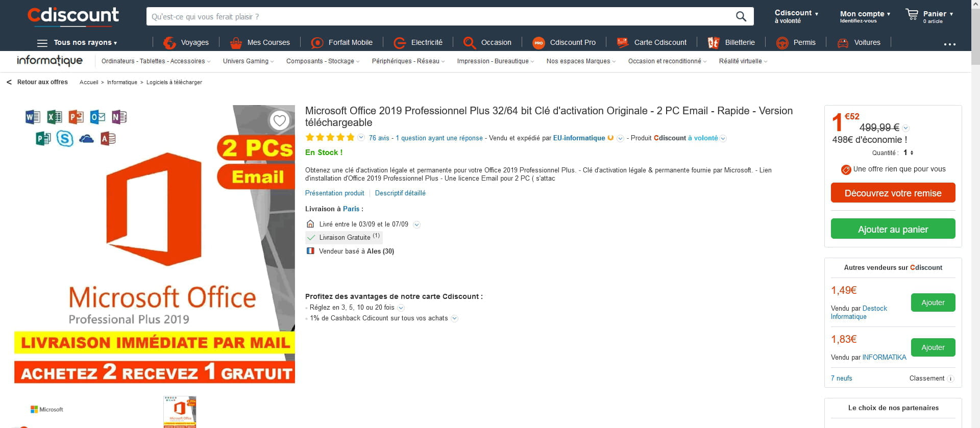This screenshot has height=428, width=980.
Task: Click the Voyages palm icon
Action: pyautogui.click(x=169, y=43)
